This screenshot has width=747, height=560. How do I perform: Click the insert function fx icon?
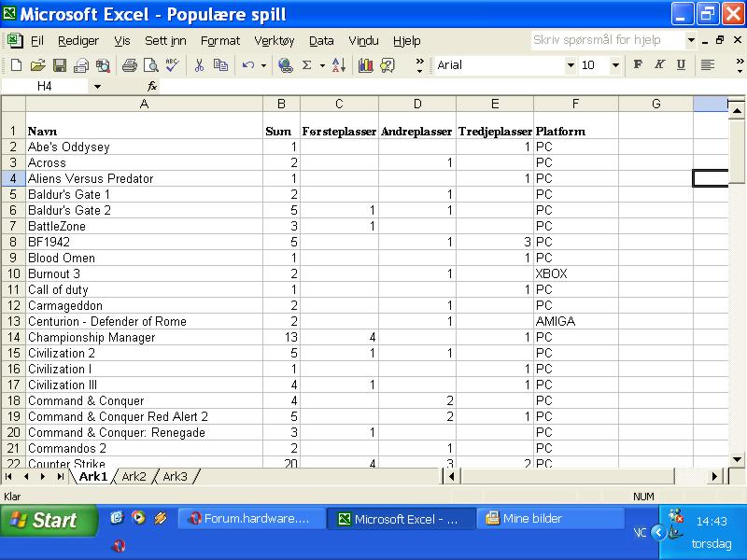point(152,86)
